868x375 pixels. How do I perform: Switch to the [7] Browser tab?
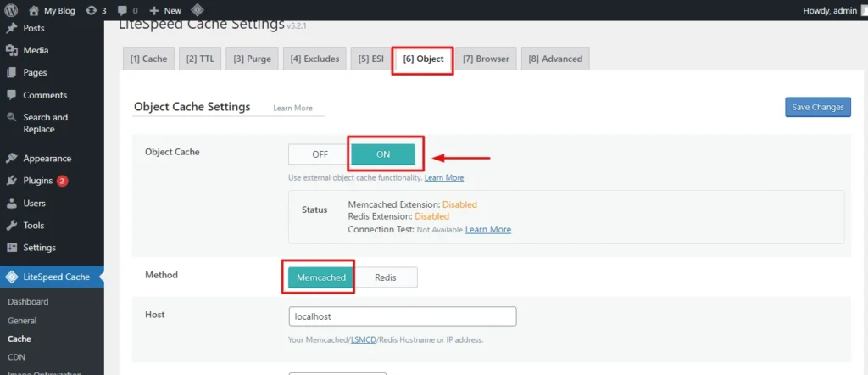tap(486, 59)
